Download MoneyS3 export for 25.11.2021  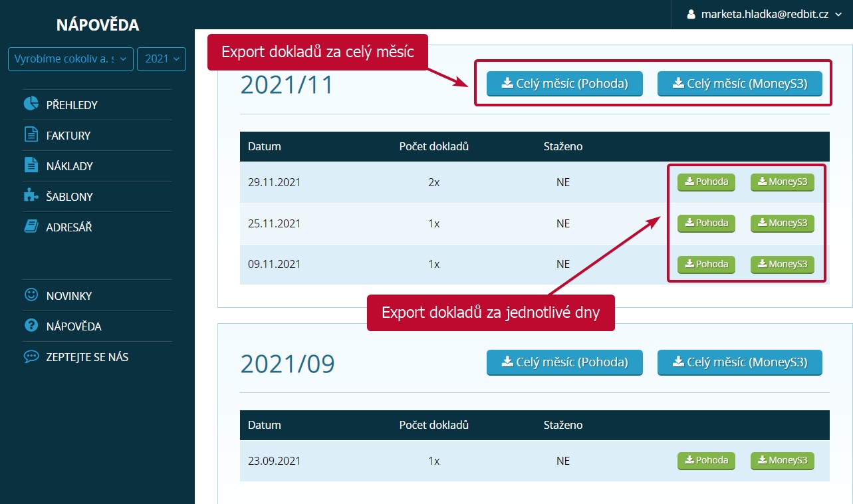pos(783,223)
